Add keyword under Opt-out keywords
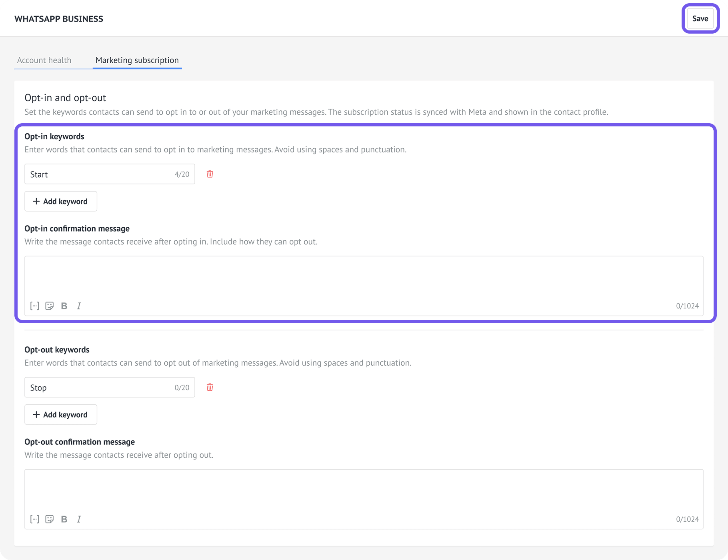Screen dimensions: 728x560 [61, 414]
